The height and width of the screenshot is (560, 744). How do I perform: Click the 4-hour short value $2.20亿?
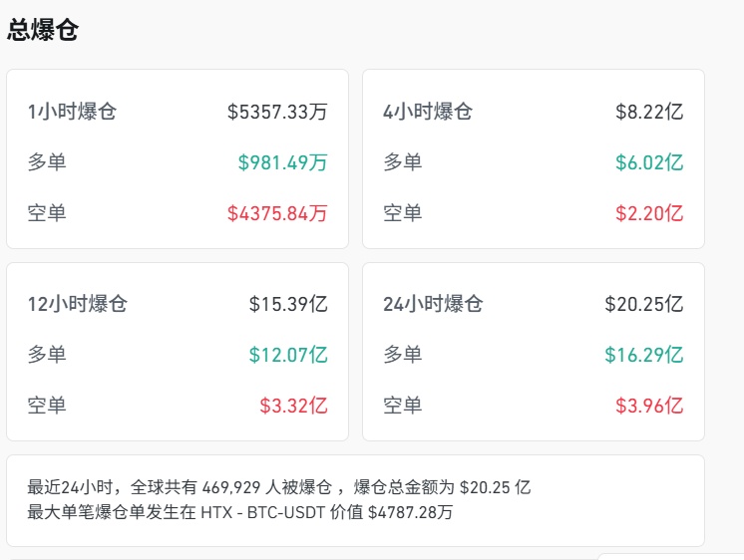(649, 213)
